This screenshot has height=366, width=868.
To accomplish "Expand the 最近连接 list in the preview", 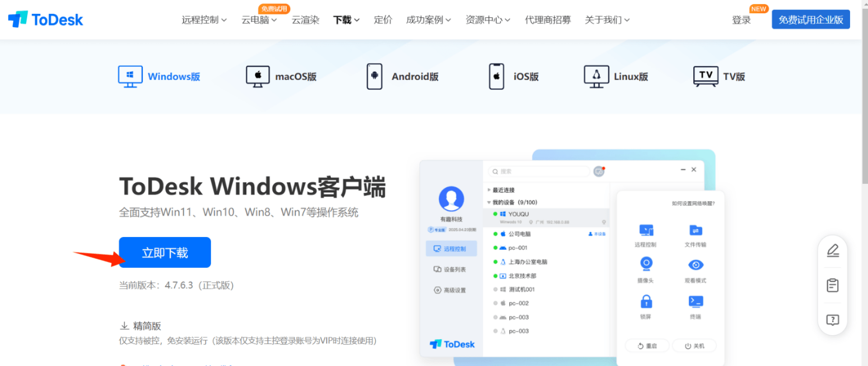I will (489, 190).
